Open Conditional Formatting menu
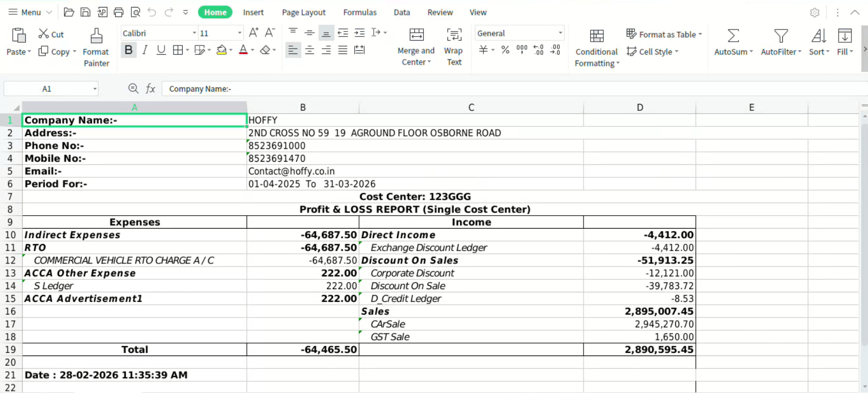868x393 pixels. [x=597, y=48]
